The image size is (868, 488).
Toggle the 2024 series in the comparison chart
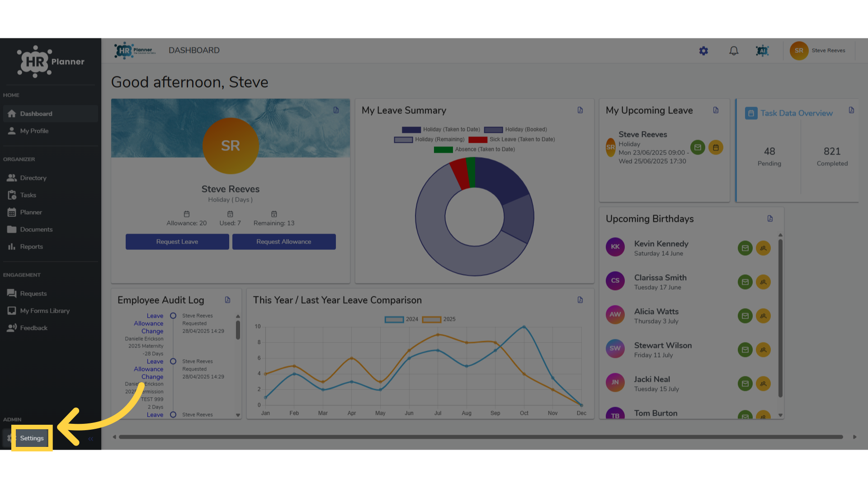coord(401,319)
